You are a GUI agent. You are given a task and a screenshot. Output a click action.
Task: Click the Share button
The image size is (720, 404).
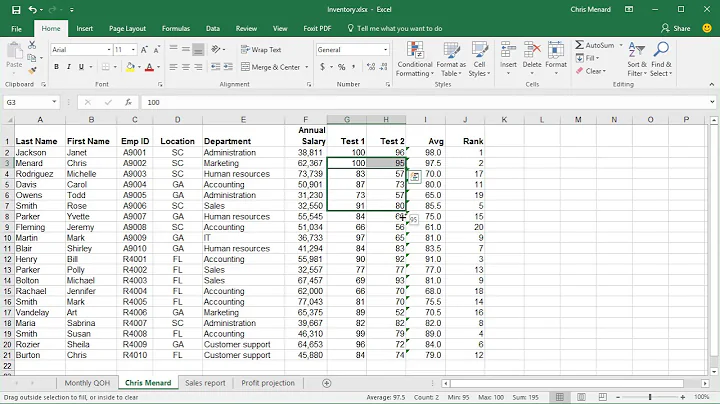click(675, 28)
